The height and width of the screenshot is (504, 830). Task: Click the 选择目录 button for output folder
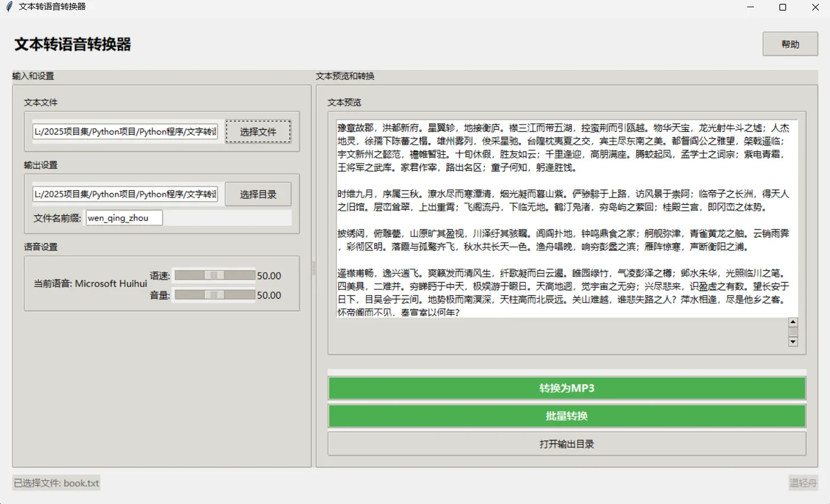(257, 194)
